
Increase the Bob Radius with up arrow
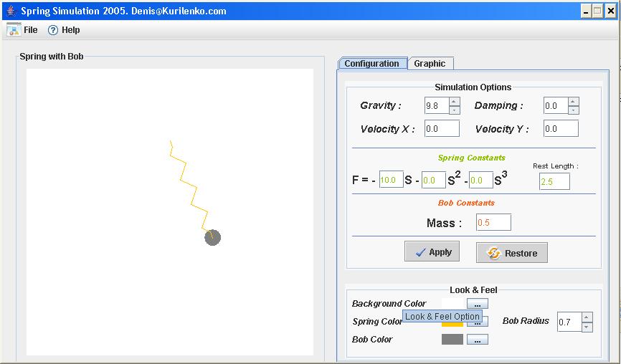pyautogui.click(x=587, y=317)
